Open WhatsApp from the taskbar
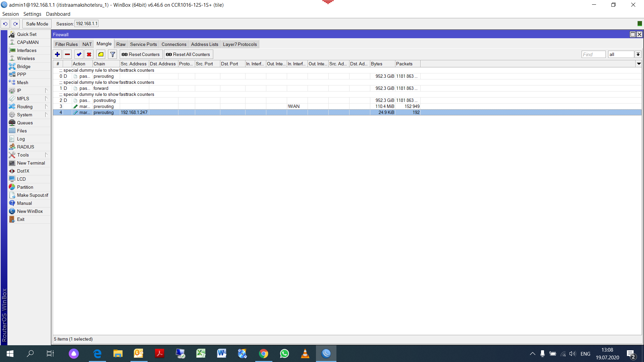644x362 pixels. [284, 354]
